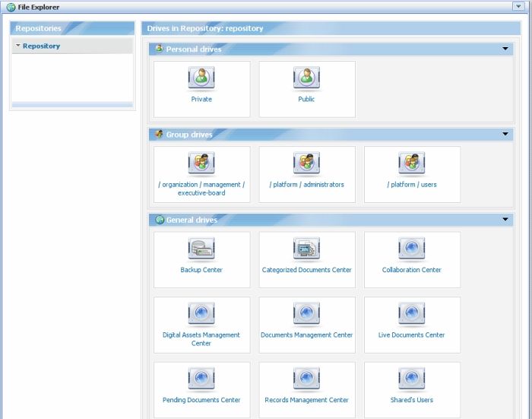This screenshot has height=419, width=532.
Task: Collapse the Personal drives section arrow
Action: [505, 49]
